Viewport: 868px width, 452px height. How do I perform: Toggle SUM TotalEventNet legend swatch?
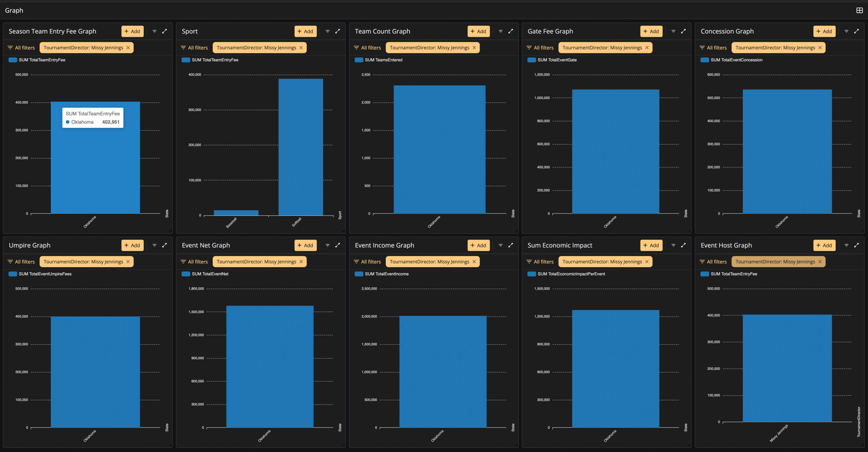coord(186,274)
